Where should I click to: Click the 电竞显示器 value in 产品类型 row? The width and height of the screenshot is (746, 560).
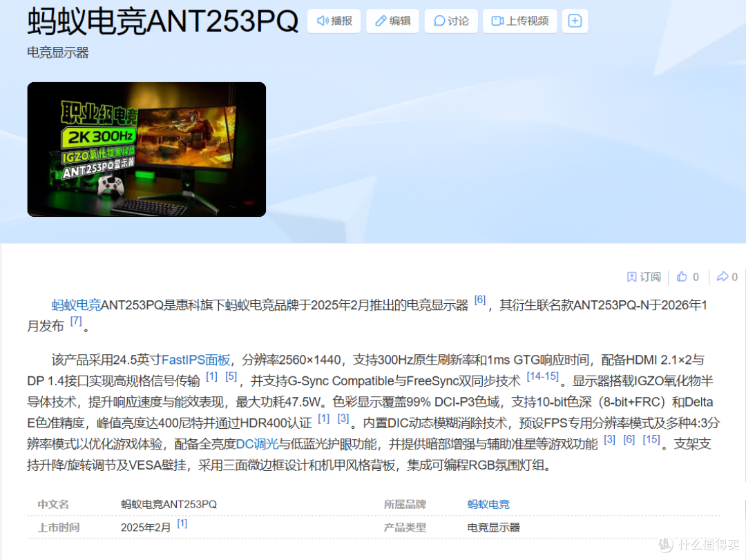493,528
